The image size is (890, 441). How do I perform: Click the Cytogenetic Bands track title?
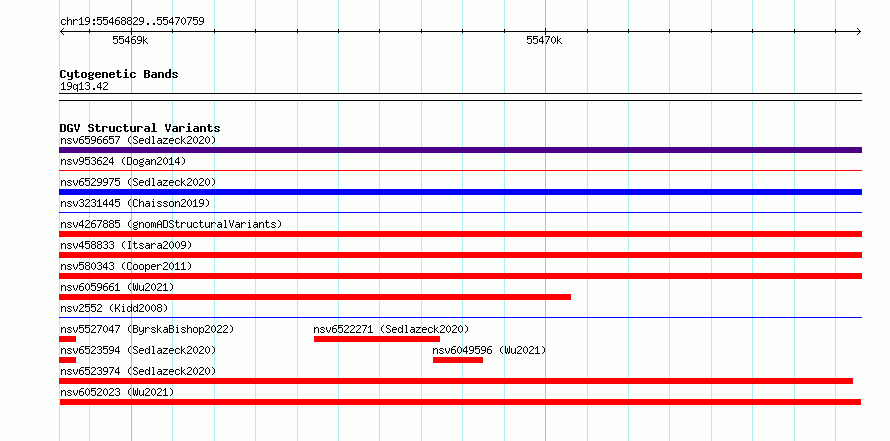click(x=119, y=74)
